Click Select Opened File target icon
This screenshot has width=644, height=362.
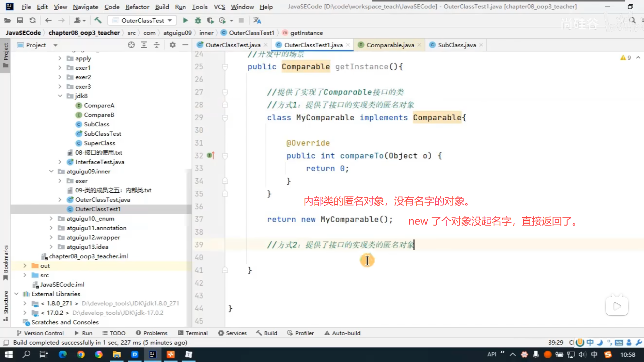tap(131, 45)
